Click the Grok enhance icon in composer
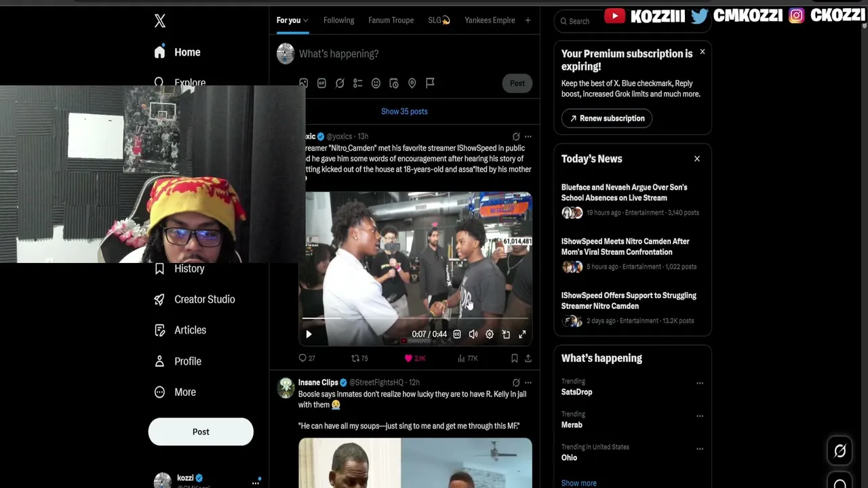 click(x=340, y=83)
